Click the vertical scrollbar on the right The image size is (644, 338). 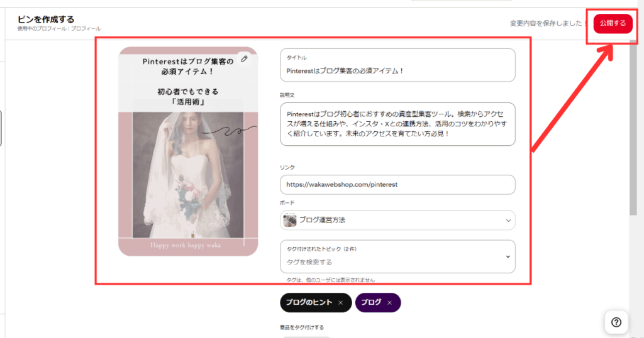634,126
